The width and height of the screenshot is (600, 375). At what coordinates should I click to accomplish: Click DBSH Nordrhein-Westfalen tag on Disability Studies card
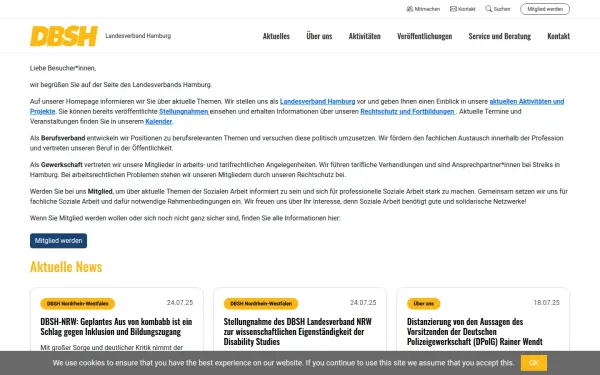click(261, 303)
